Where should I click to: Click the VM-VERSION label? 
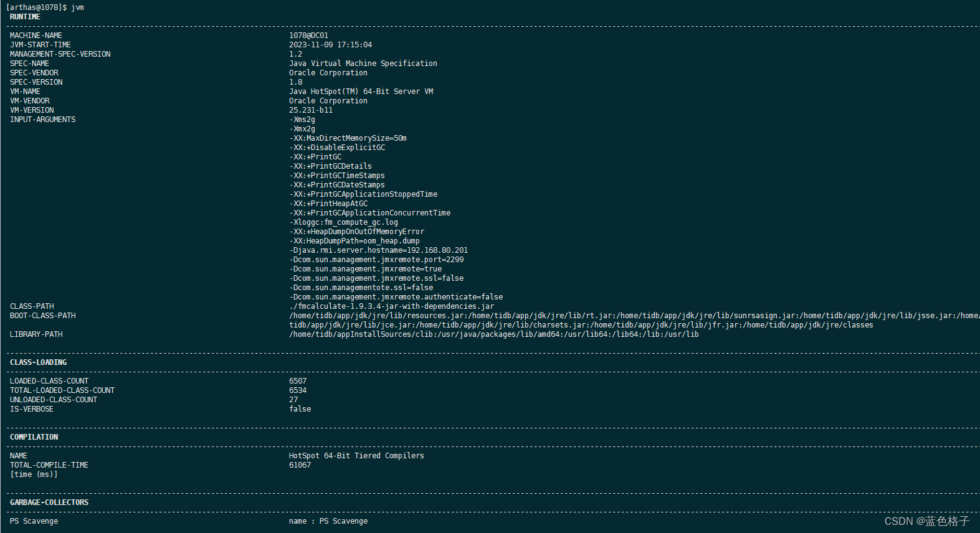[x=32, y=110]
